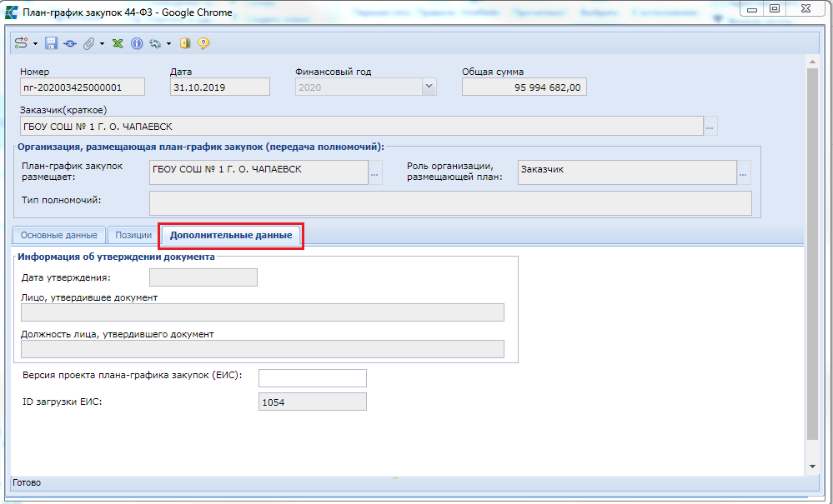Viewport: 833px width, 504px height.
Task: Open help with the yellow question mark icon
Action: pyautogui.click(x=203, y=43)
